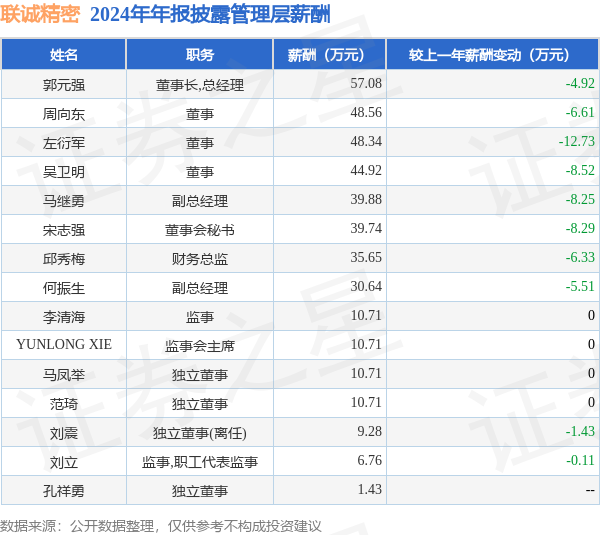Click the salary value 48.34
This screenshot has width=600, height=535.
[366, 142]
